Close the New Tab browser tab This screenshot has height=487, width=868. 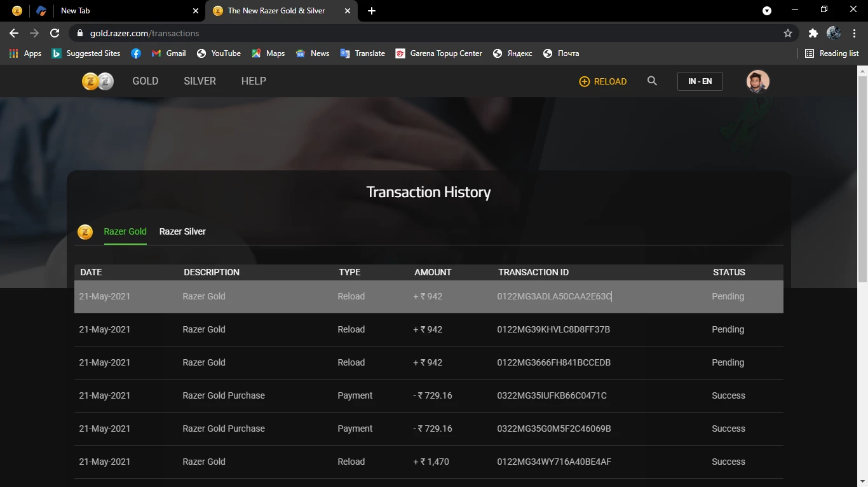pyautogui.click(x=196, y=11)
